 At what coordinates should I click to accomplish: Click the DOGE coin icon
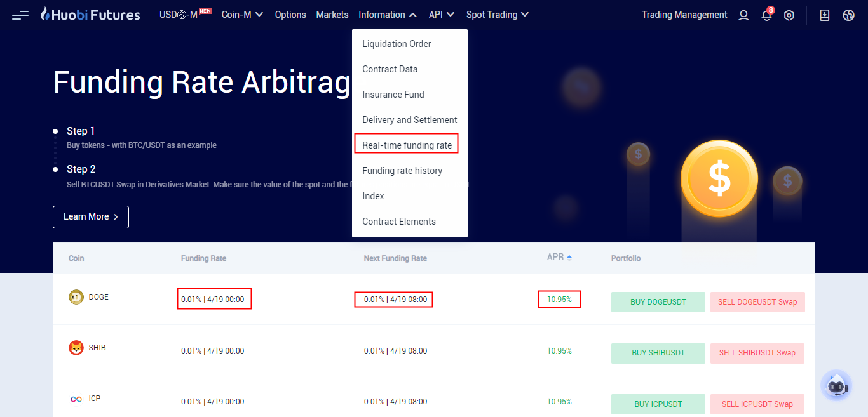tap(76, 297)
